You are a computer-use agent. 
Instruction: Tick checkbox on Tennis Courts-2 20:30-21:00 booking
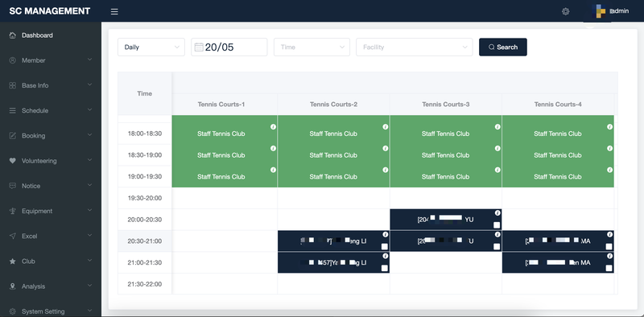(385, 246)
